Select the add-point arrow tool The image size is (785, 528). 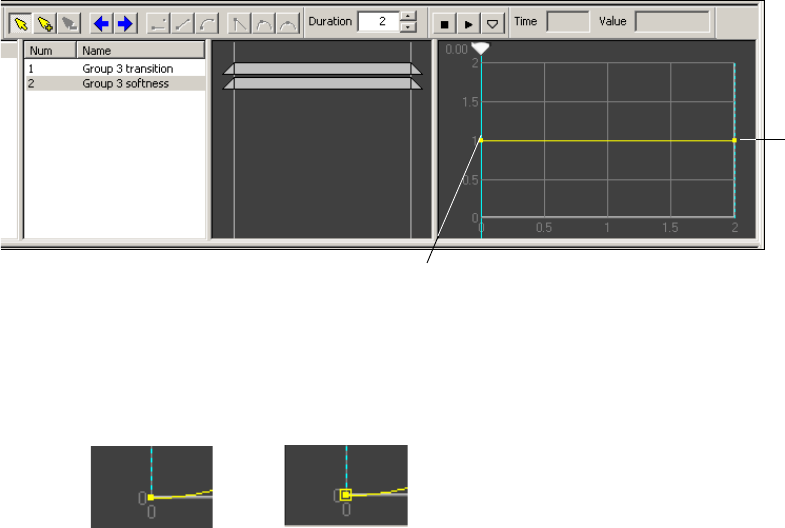coord(45,24)
